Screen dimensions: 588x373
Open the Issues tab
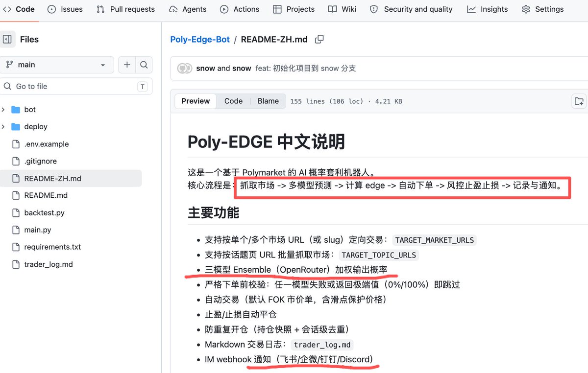(x=65, y=9)
